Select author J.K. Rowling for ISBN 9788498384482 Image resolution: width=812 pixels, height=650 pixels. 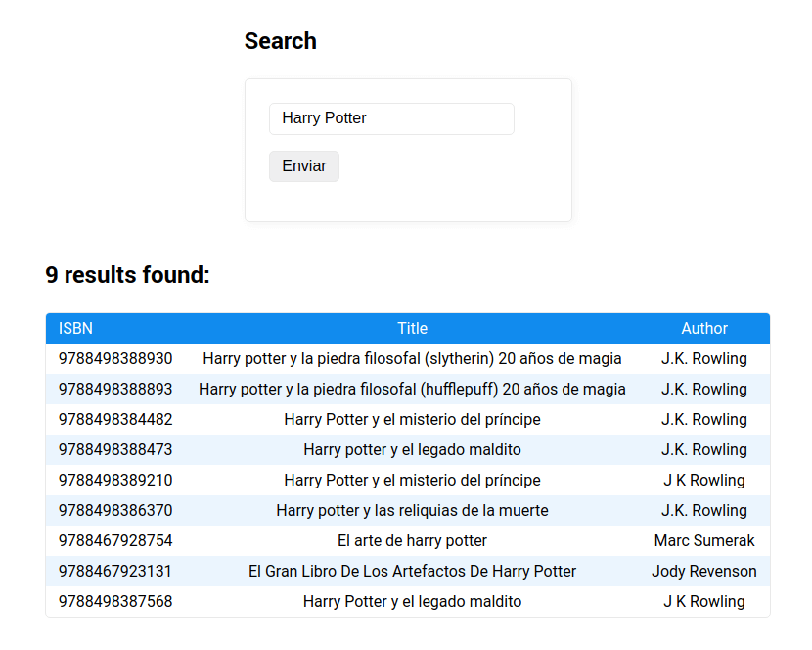704,419
